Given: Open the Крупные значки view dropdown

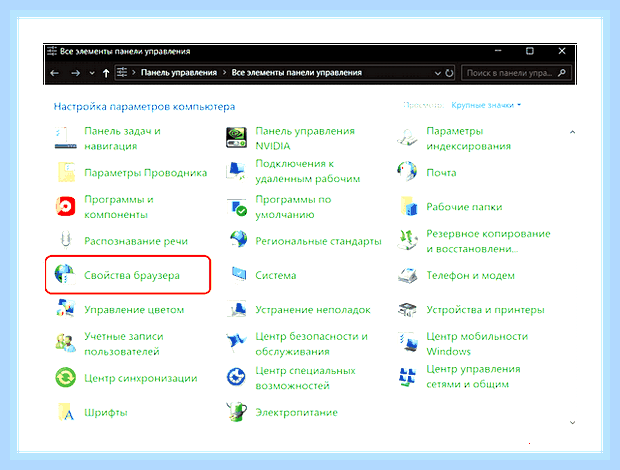Looking at the screenshot, I should tap(486, 105).
